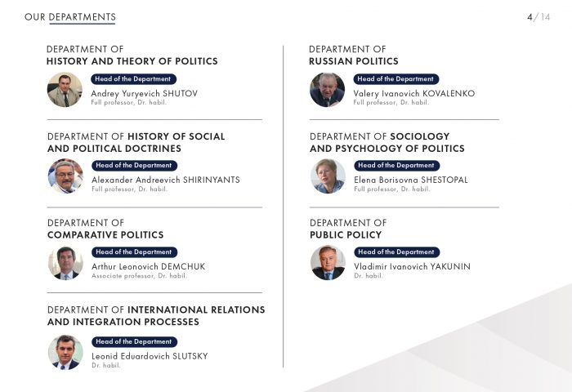Image resolution: width=572 pixels, height=392 pixels.
Task: Click the 4/14 page number indicator
Action: [538, 17]
